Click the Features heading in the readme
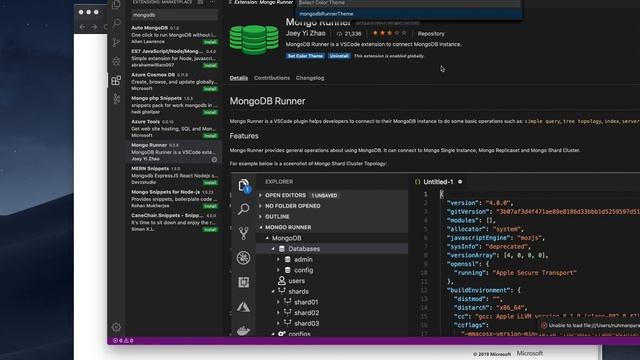This screenshot has height=360, width=640. pos(244,136)
